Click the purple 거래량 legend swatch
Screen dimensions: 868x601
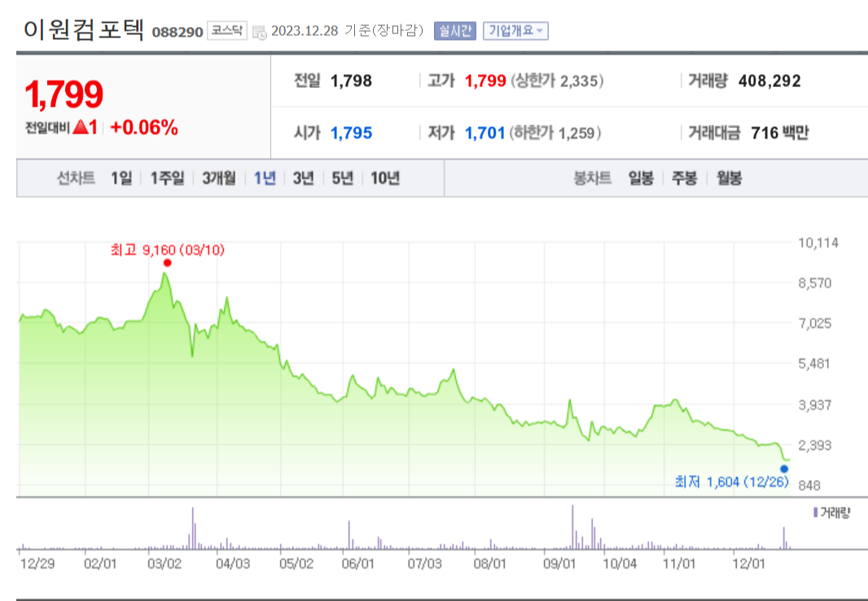(x=815, y=512)
